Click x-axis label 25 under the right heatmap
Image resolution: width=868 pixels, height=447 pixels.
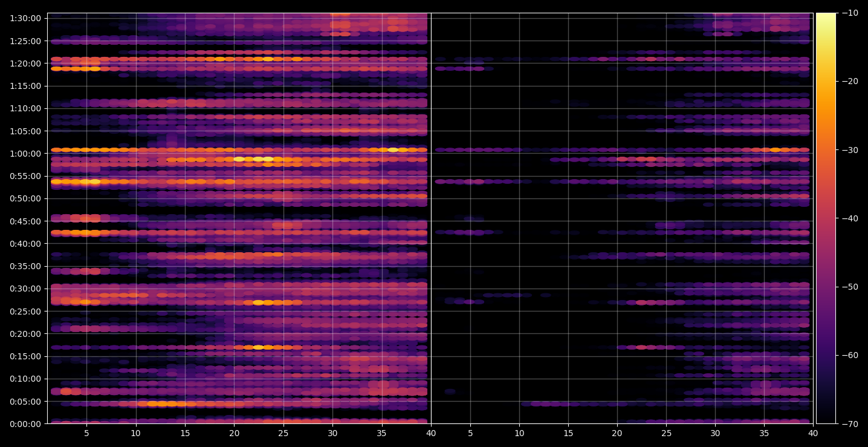point(666,434)
